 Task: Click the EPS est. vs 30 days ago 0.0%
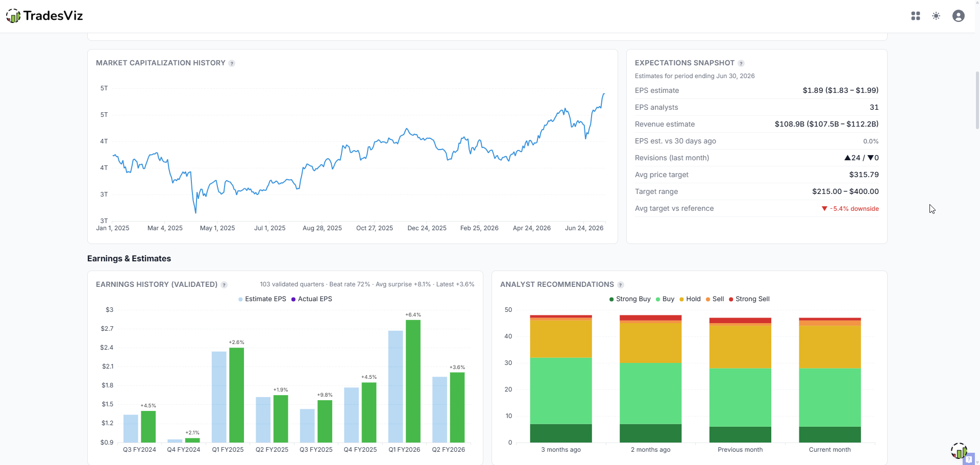[871, 141]
